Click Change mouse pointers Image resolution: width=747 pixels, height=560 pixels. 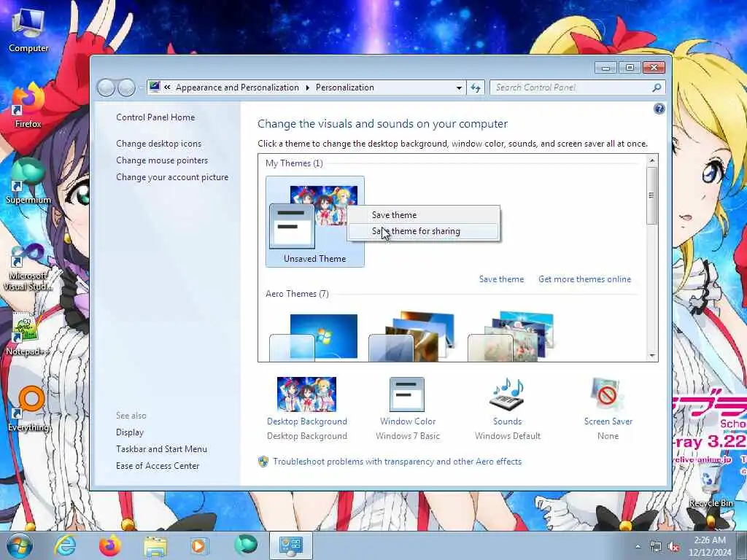coord(162,160)
